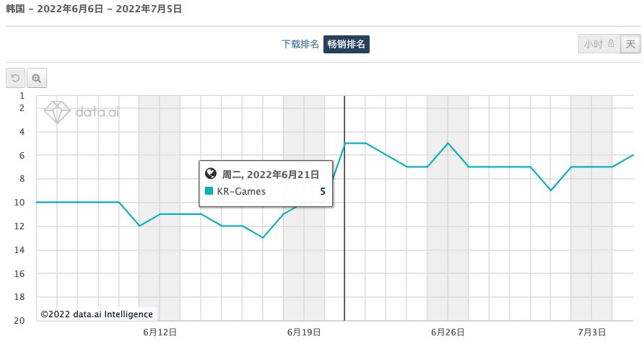Click the June 26 peak at rank 5
Image resolution: width=644 pixels, height=344 pixels.
point(448,143)
